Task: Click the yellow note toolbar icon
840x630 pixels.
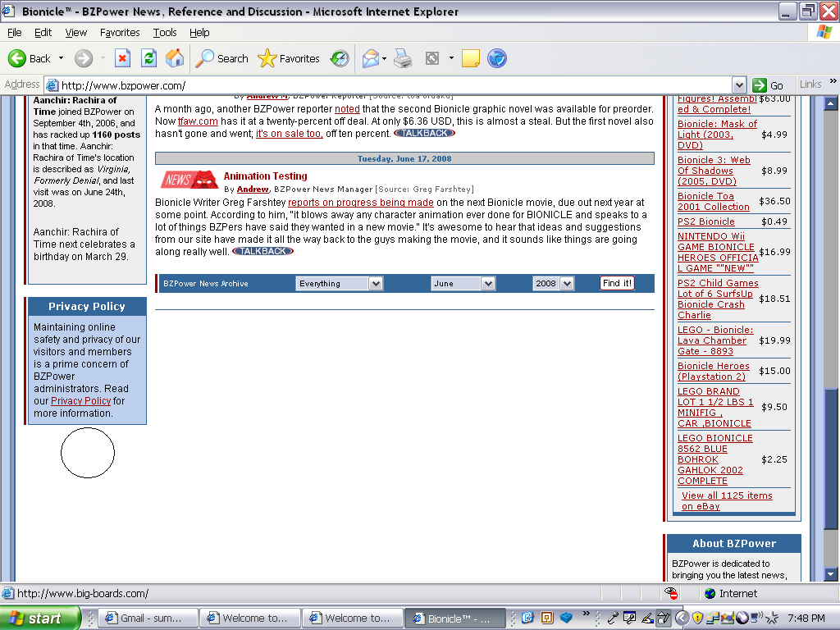Action: [x=470, y=58]
